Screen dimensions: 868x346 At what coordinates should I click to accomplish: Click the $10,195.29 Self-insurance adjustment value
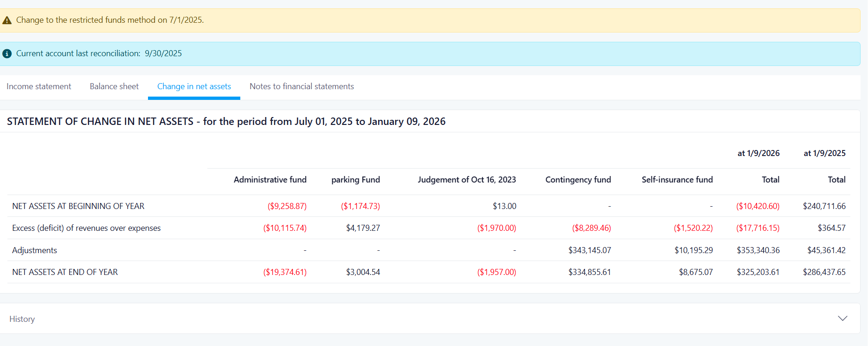coord(694,250)
